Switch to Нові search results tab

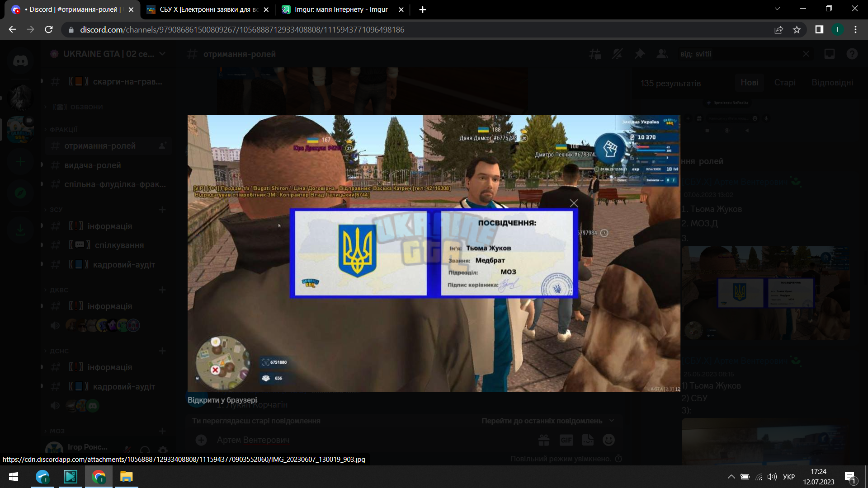(x=750, y=83)
